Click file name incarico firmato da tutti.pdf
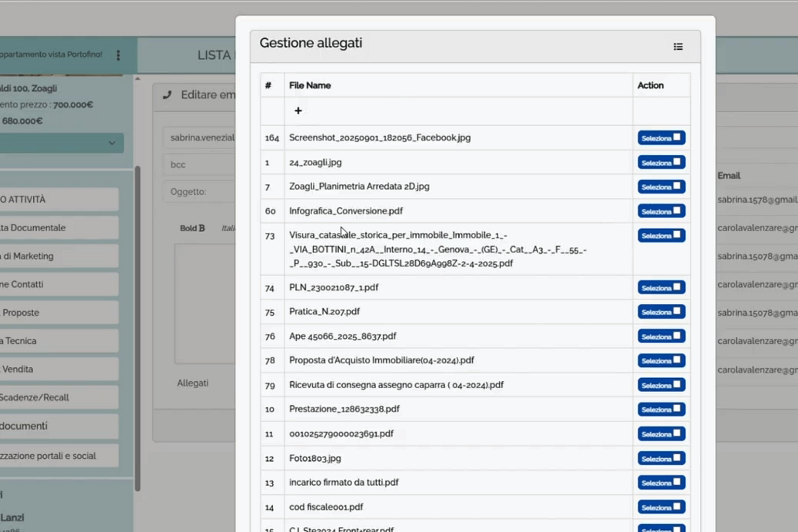 [344, 482]
